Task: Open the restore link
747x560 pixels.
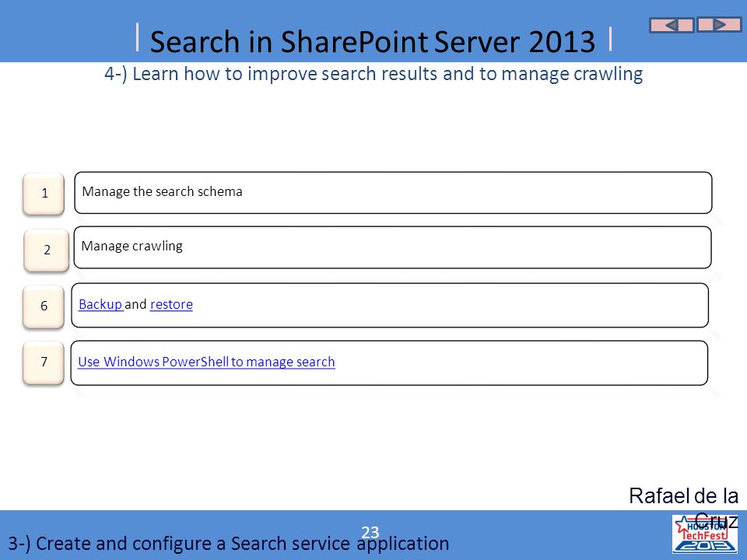Action: pyautogui.click(x=171, y=304)
